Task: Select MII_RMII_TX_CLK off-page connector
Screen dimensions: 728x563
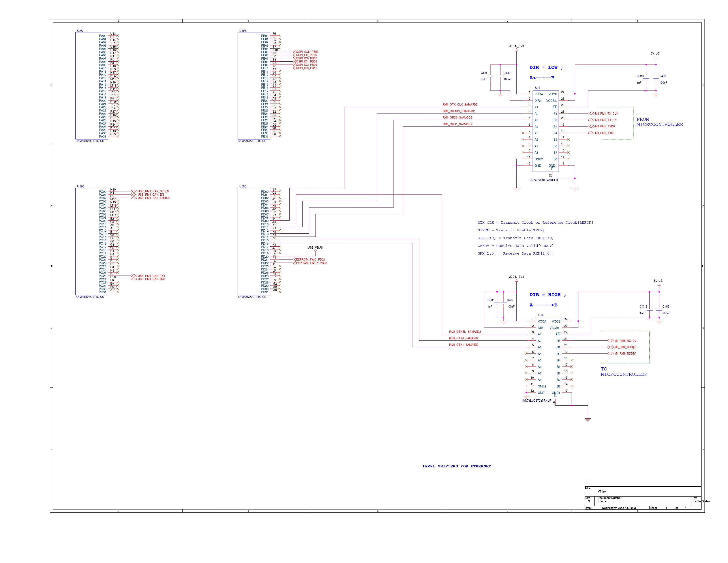Action: [591, 113]
